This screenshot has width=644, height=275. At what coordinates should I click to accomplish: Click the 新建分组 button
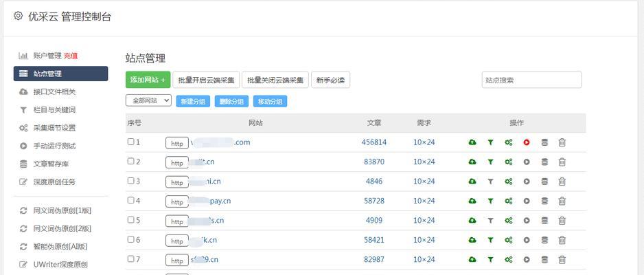[x=193, y=102]
